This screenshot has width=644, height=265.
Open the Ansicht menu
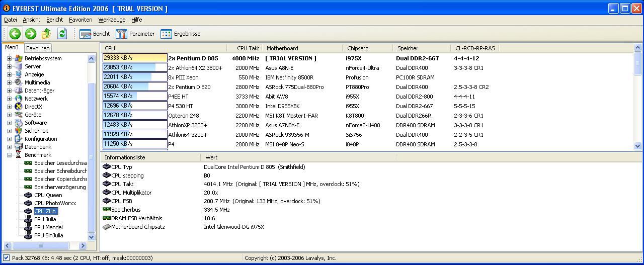pos(32,20)
